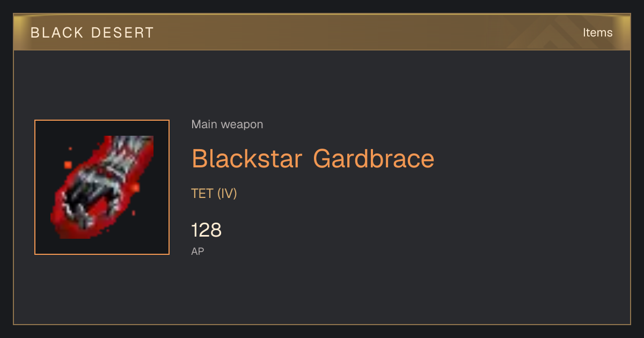Click the word Gardbrace in the name
644x338 pixels.
pyautogui.click(x=374, y=159)
